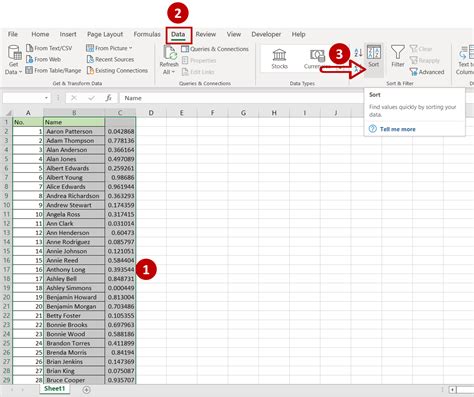
Task: Open the Developer tab
Action: pos(266,34)
